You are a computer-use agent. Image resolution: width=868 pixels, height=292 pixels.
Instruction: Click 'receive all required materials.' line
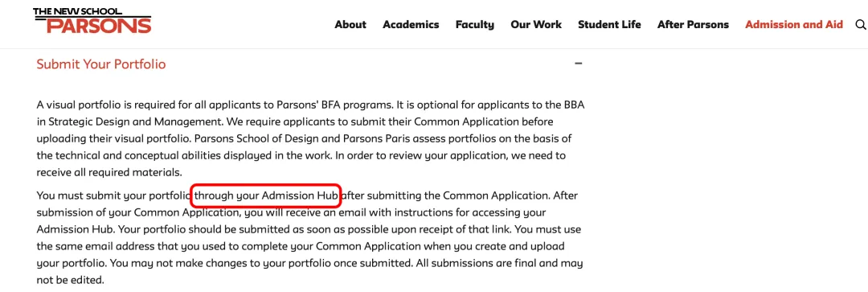pyautogui.click(x=109, y=172)
